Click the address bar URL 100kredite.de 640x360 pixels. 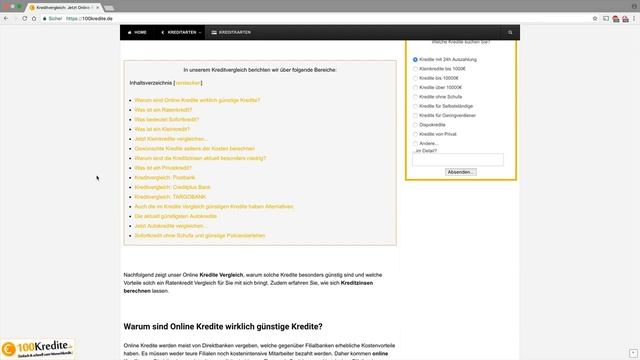click(x=89, y=18)
